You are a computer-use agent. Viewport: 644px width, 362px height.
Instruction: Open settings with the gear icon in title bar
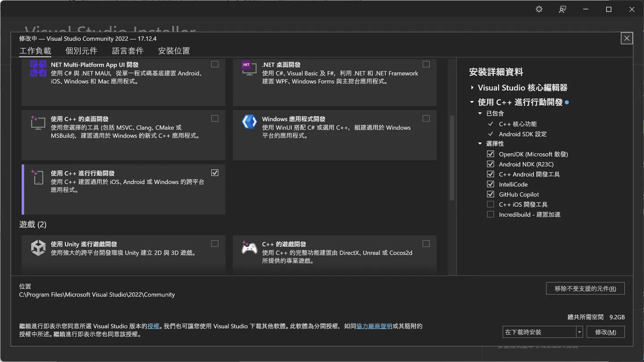[539, 9]
